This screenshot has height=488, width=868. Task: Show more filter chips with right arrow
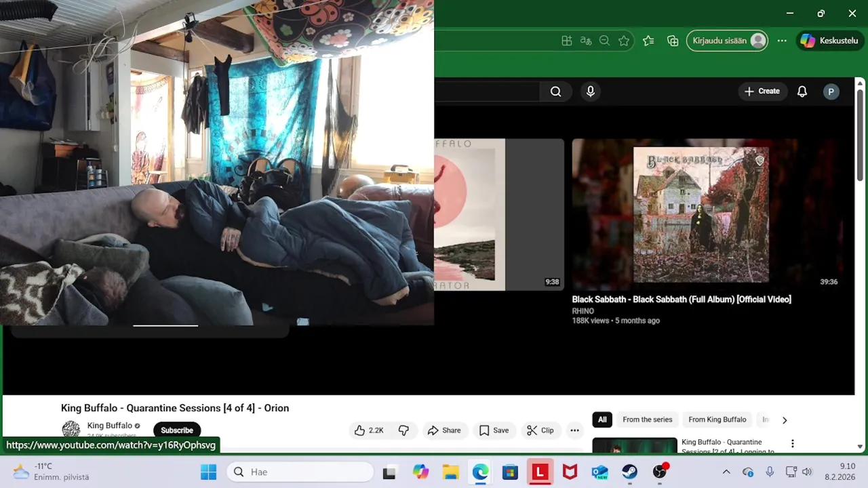point(785,420)
